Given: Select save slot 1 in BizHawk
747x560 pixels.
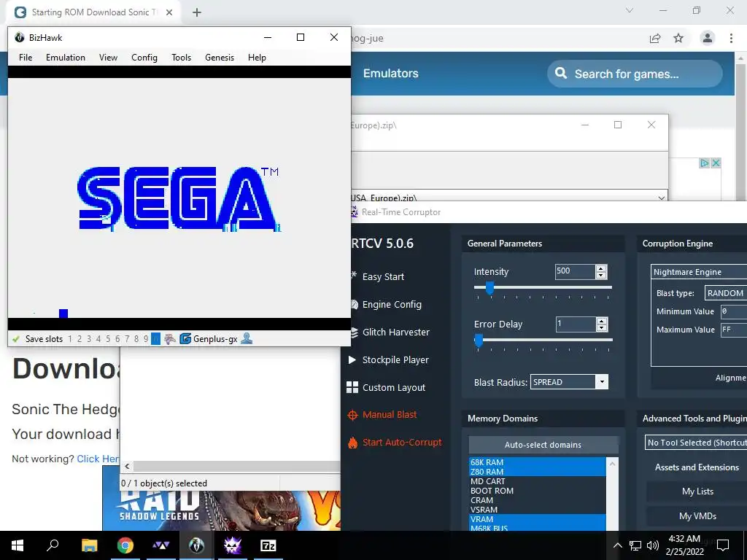Looking at the screenshot, I should click(70, 339).
